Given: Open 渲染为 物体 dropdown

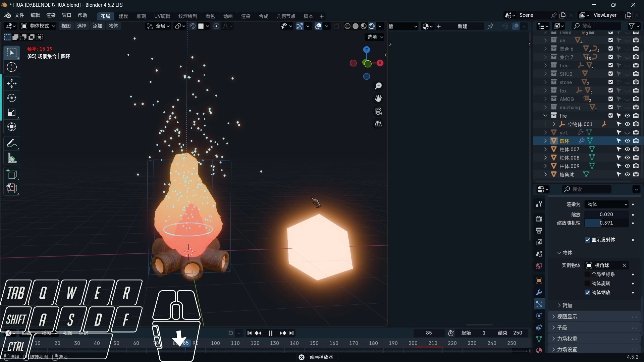Looking at the screenshot, I should pos(607,204).
